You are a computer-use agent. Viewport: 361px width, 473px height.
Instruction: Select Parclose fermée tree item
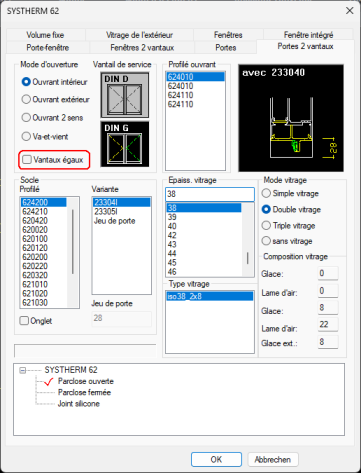[84, 392]
